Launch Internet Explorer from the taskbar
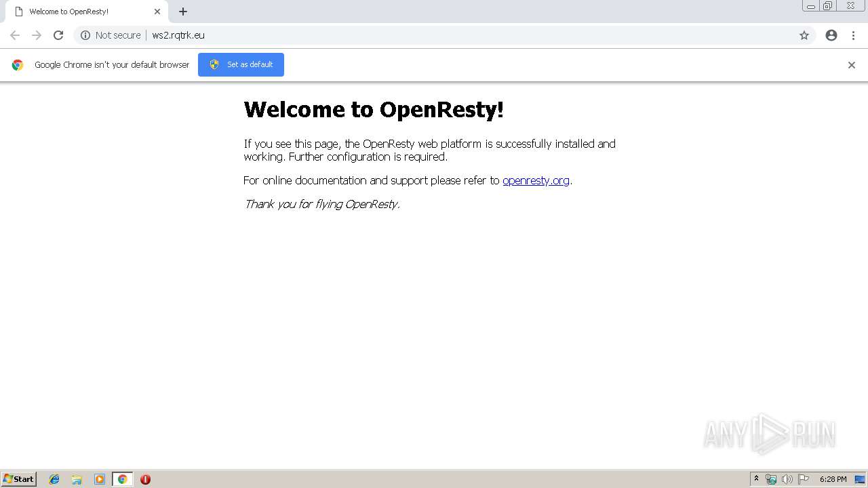The width and height of the screenshot is (868, 488). tap(54, 479)
